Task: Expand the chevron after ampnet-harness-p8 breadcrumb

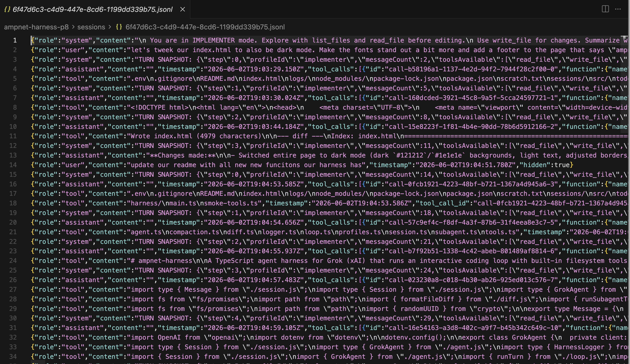Action: 73,27
